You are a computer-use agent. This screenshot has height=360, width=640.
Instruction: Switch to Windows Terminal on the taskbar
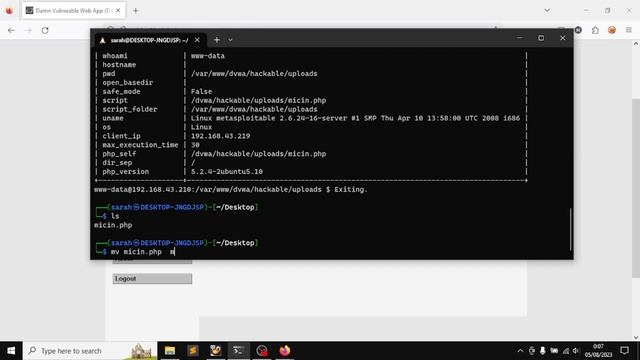(x=239, y=351)
